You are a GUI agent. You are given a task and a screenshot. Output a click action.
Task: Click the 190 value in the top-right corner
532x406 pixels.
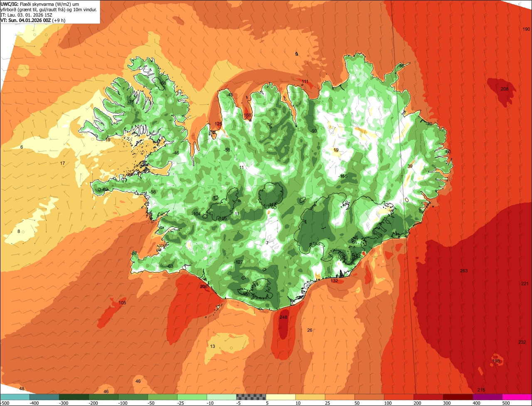coord(526,29)
